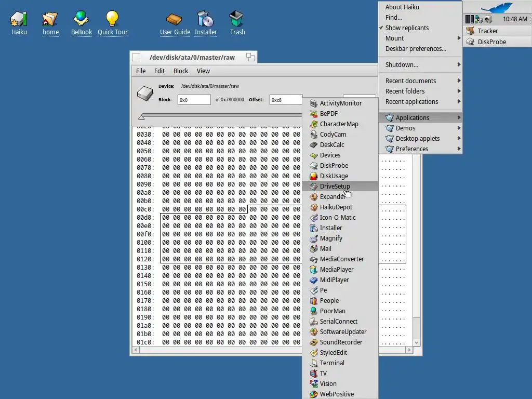Open the Edit menu in DiskProbe

click(x=159, y=71)
